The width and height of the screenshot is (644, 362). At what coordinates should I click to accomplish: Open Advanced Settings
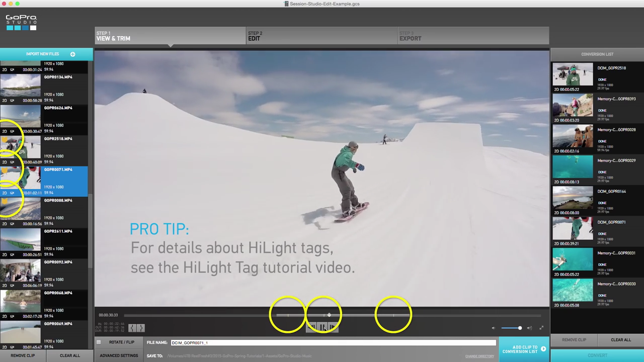point(119,355)
